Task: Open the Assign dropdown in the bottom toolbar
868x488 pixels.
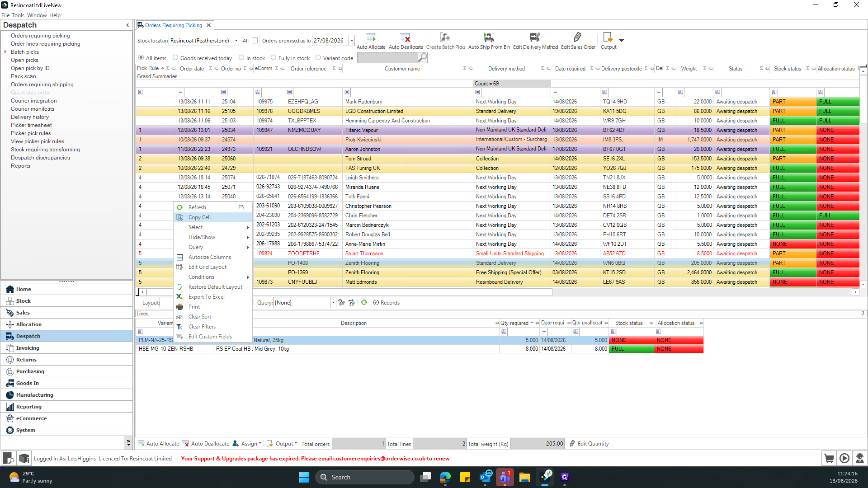Action: (x=247, y=444)
